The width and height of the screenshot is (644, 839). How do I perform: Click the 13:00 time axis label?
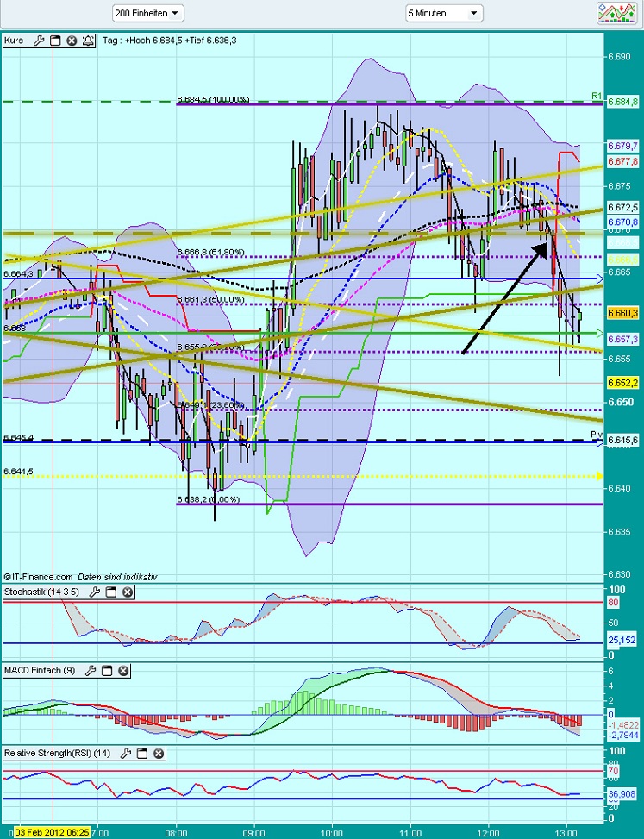click(x=566, y=833)
